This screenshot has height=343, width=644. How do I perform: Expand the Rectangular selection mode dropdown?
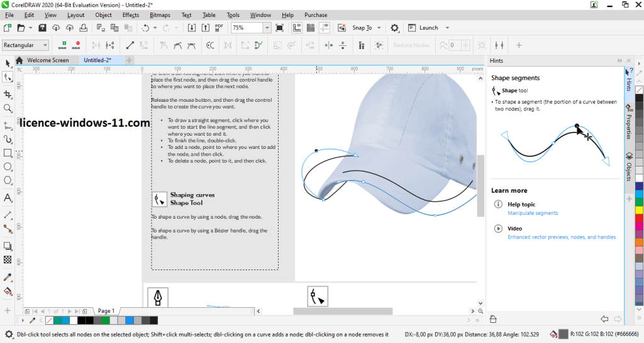click(45, 45)
